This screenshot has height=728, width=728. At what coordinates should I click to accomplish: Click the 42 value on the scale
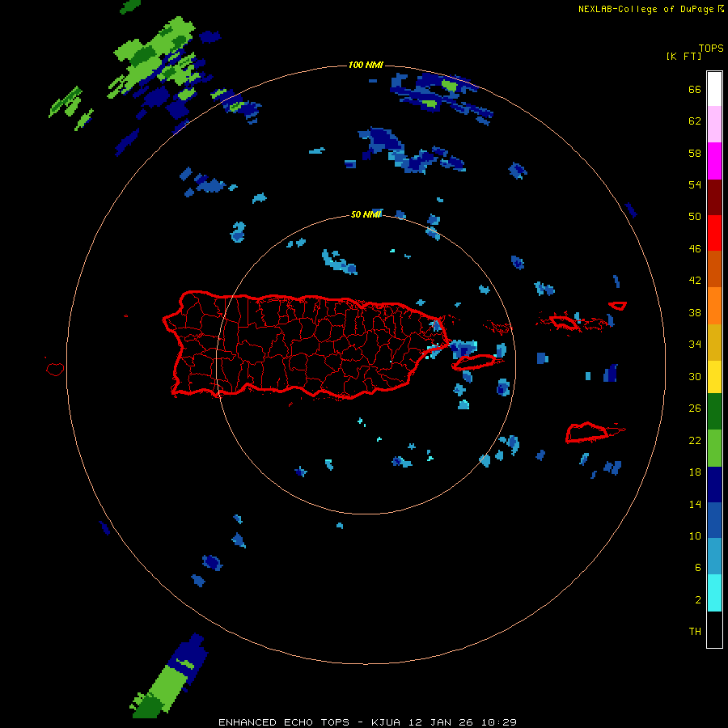[x=695, y=281]
